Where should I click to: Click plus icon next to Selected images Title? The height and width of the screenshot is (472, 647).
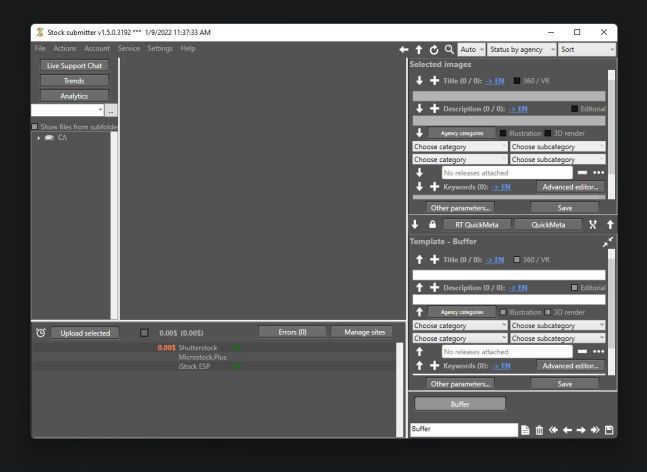click(434, 81)
